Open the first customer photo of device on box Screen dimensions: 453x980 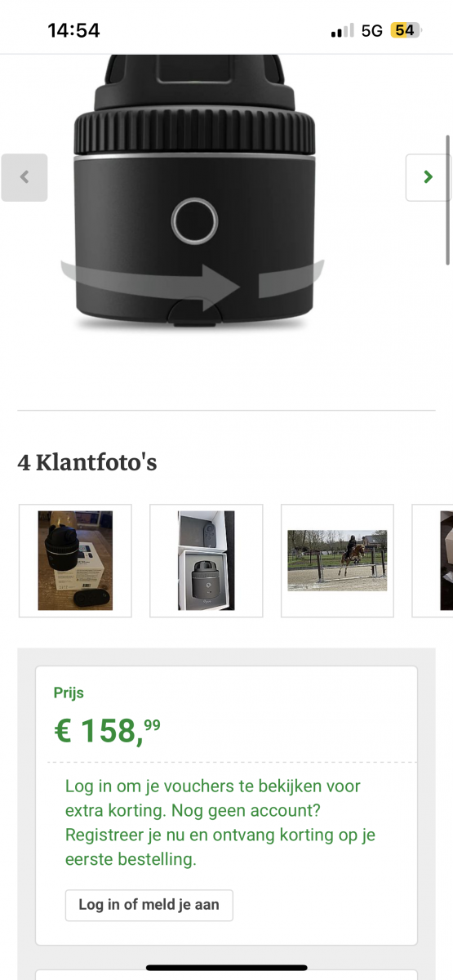[x=75, y=560]
